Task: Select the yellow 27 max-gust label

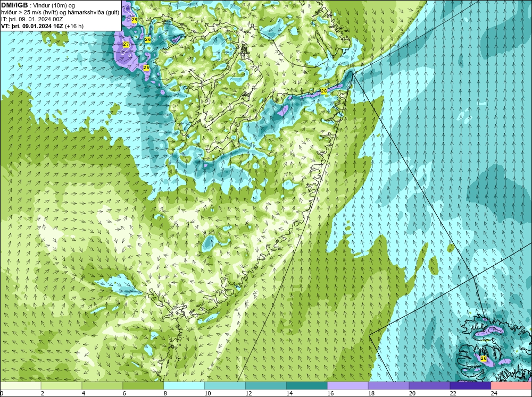Action: click(126, 45)
